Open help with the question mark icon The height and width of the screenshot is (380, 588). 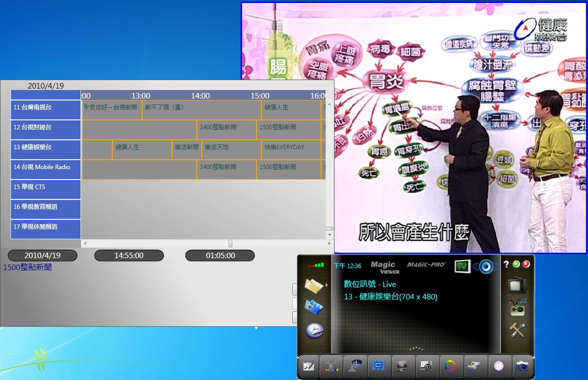pyautogui.click(x=506, y=264)
